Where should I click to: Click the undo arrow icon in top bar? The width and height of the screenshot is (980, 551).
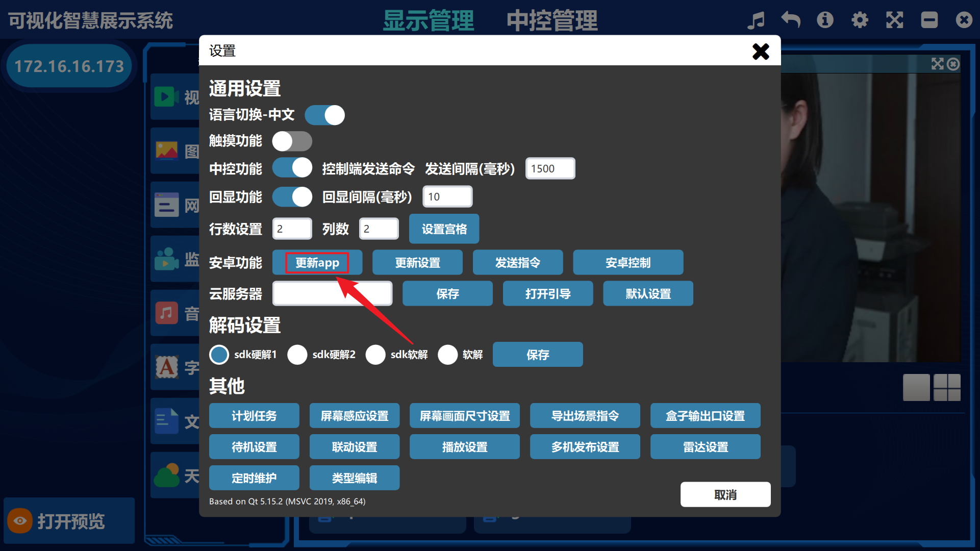[x=791, y=20]
